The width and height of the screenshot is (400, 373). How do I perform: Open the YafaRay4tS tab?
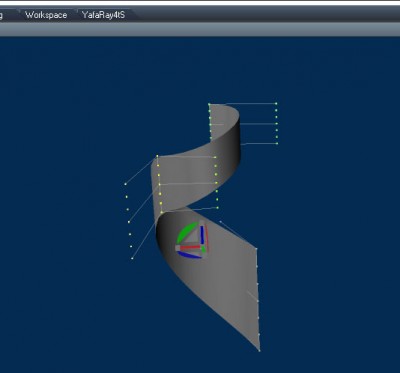coord(104,15)
